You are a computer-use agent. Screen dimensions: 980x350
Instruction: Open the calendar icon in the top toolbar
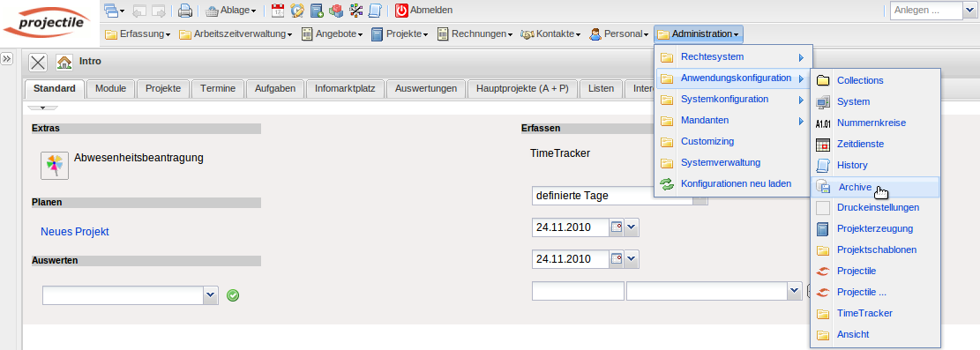pos(278,10)
